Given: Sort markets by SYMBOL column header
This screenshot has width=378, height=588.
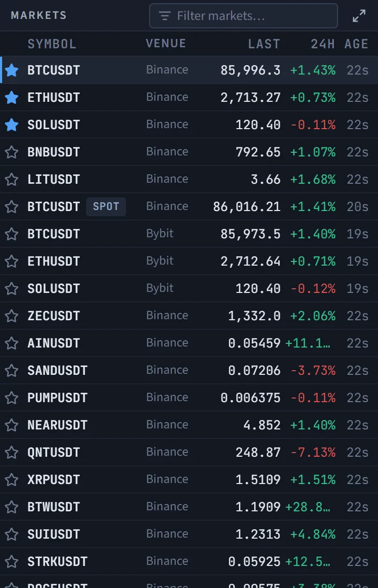Looking at the screenshot, I should coord(52,44).
